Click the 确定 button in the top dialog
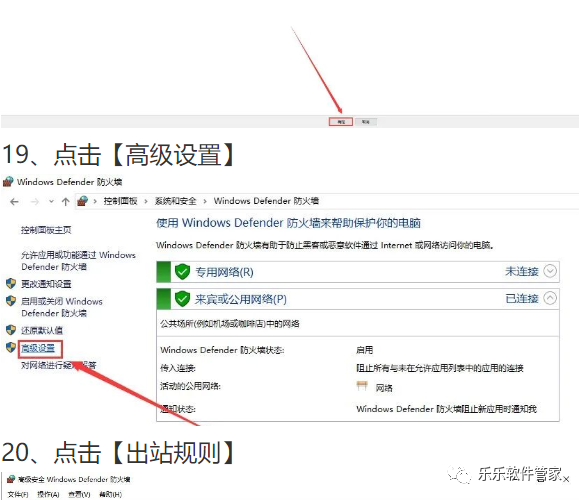The height and width of the screenshot is (500, 580). (x=341, y=122)
